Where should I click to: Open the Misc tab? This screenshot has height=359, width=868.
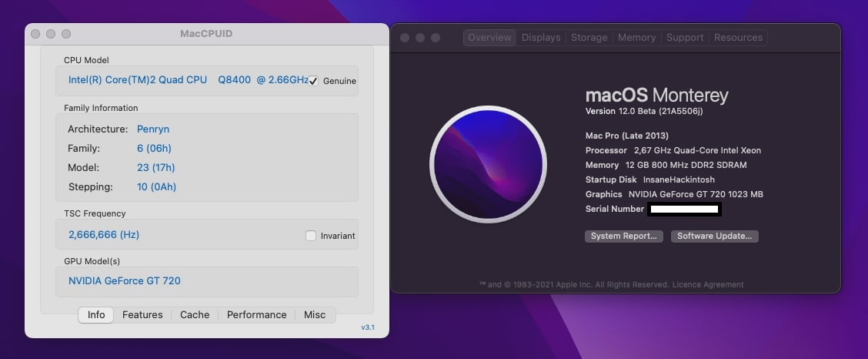(315, 314)
